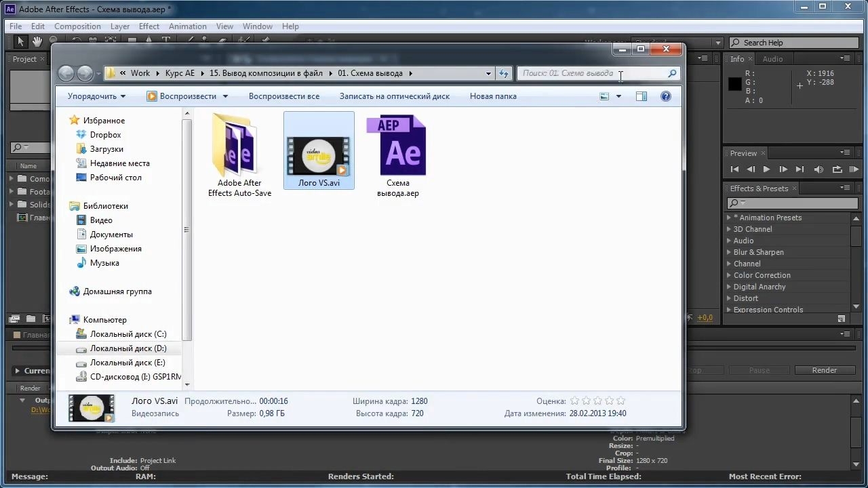Select the Лого VS.avi file
868x488 pixels.
(x=319, y=150)
